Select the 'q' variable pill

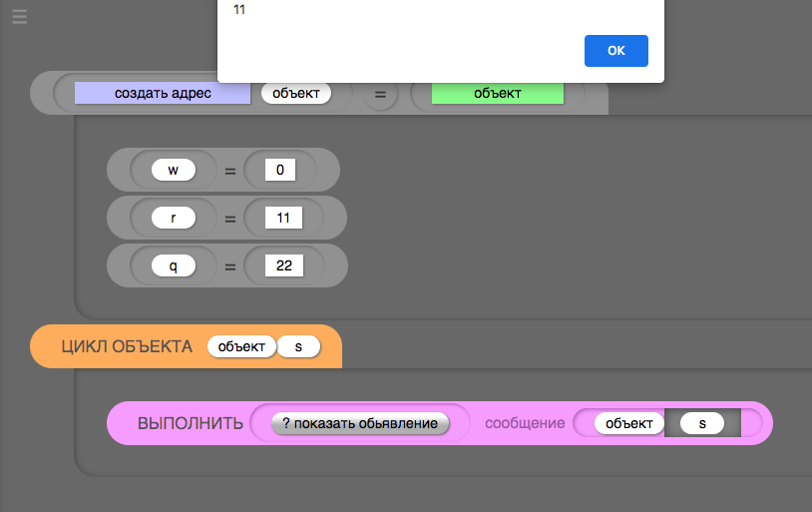(174, 265)
